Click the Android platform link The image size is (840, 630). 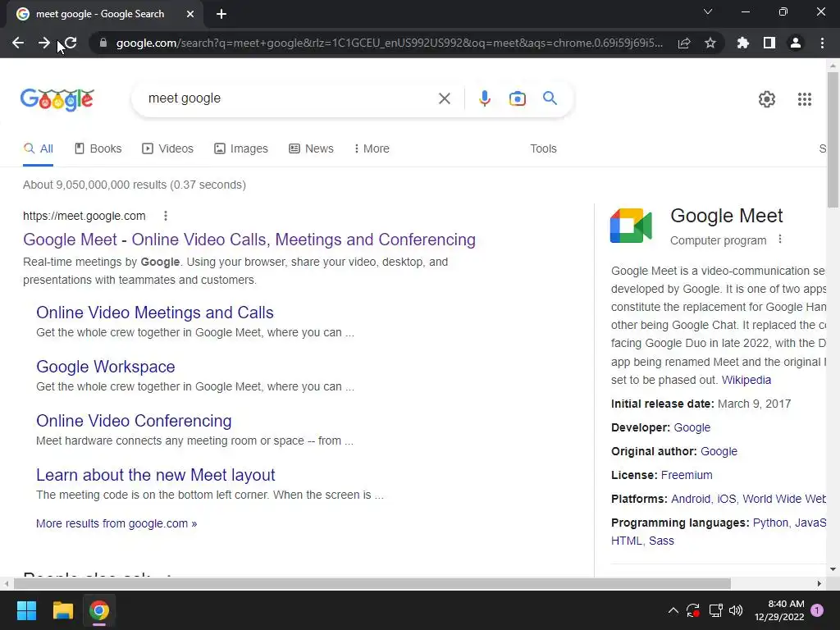coord(691,499)
